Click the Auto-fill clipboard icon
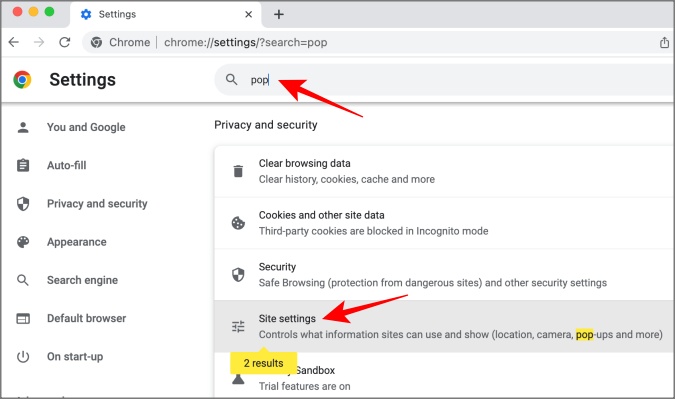675x399 pixels. (23, 165)
